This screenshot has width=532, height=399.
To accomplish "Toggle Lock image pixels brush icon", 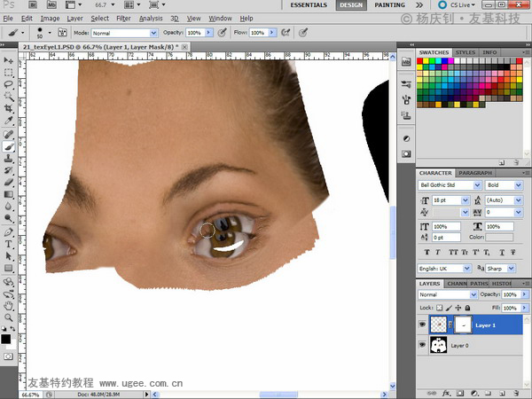I will pyautogui.click(x=449, y=308).
